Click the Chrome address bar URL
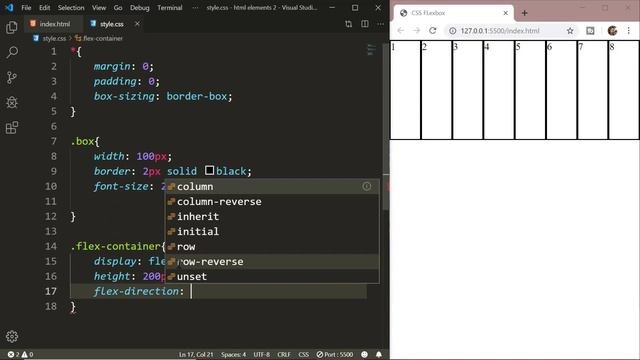 pos(500,31)
